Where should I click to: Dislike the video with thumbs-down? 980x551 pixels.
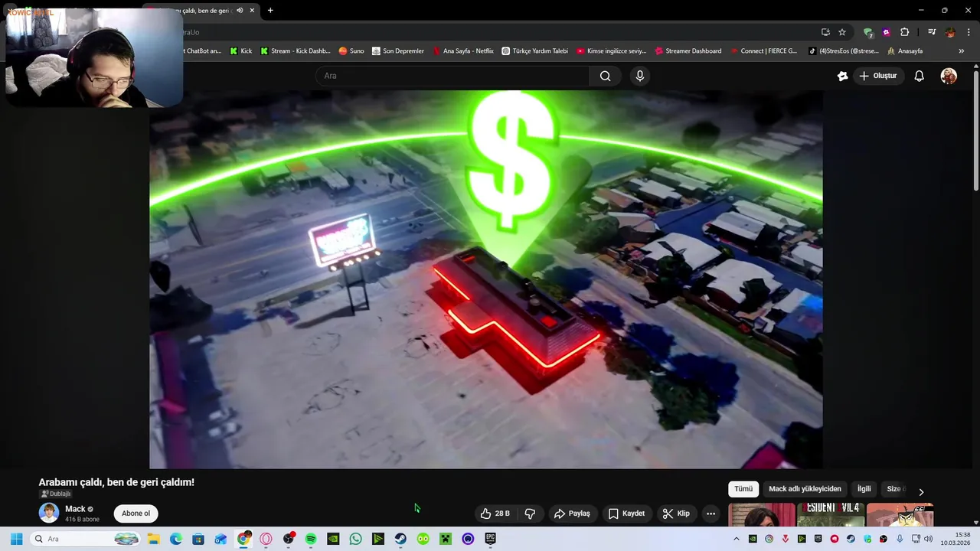coord(530,514)
